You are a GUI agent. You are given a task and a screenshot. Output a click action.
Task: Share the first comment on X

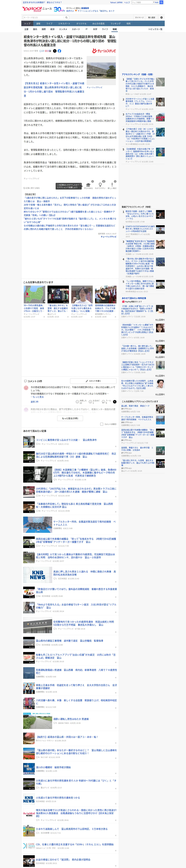coord(115,402)
